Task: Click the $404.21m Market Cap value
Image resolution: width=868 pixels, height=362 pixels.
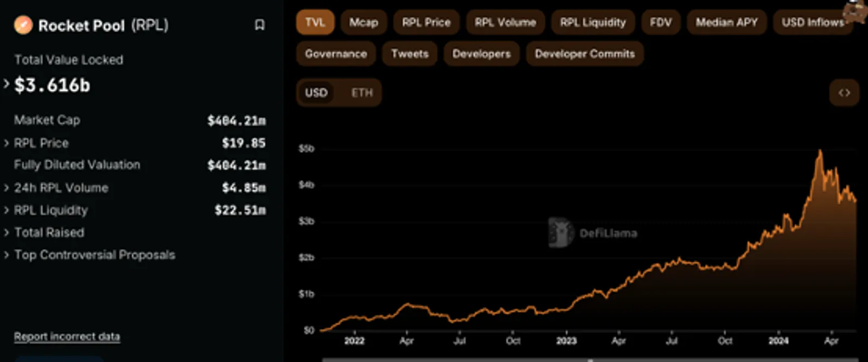Action: tap(237, 120)
